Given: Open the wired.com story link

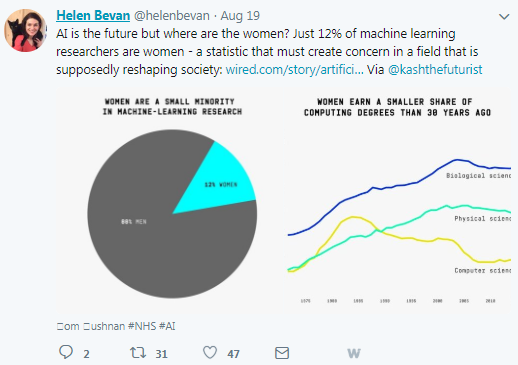Looking at the screenshot, I should click(295, 70).
